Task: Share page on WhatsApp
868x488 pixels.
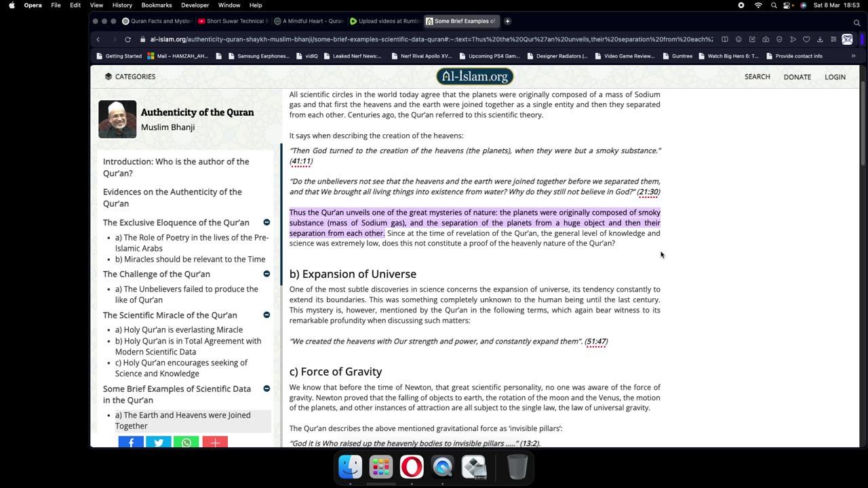Action: point(186,443)
